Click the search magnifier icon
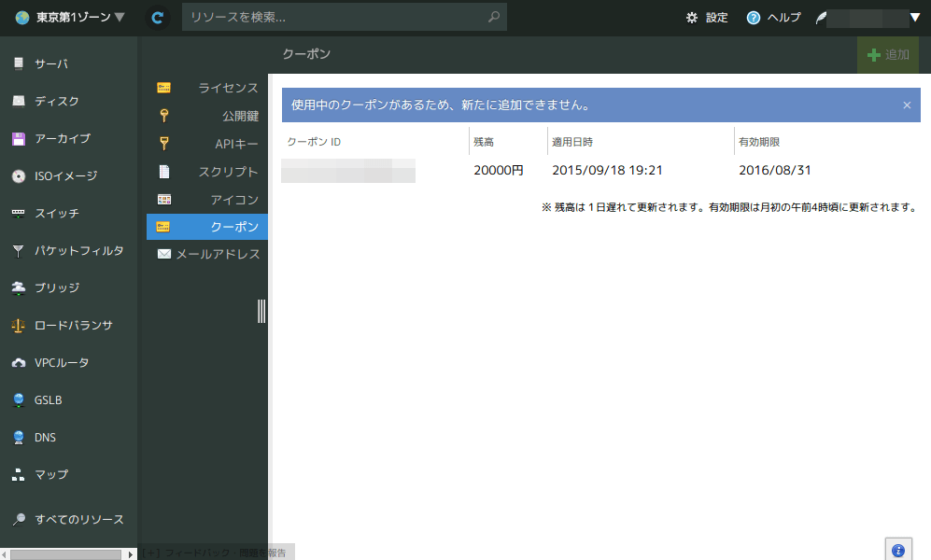The width and height of the screenshot is (931, 560). click(493, 17)
